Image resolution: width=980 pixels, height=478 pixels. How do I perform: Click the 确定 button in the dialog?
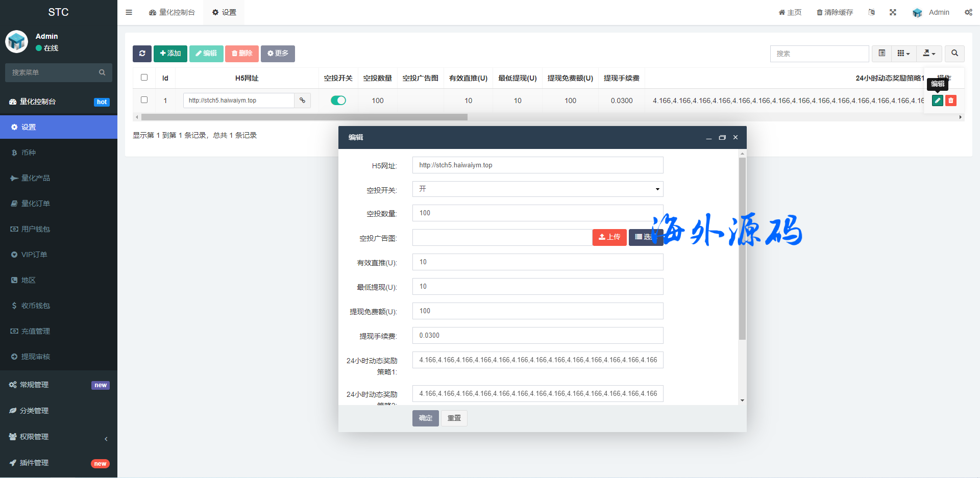(425, 418)
